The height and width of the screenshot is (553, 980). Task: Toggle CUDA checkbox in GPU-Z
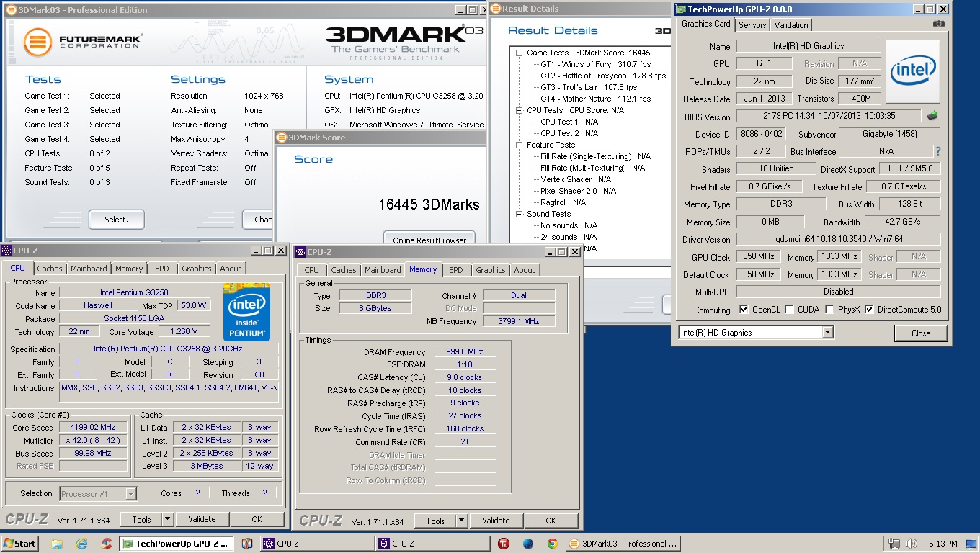(790, 310)
